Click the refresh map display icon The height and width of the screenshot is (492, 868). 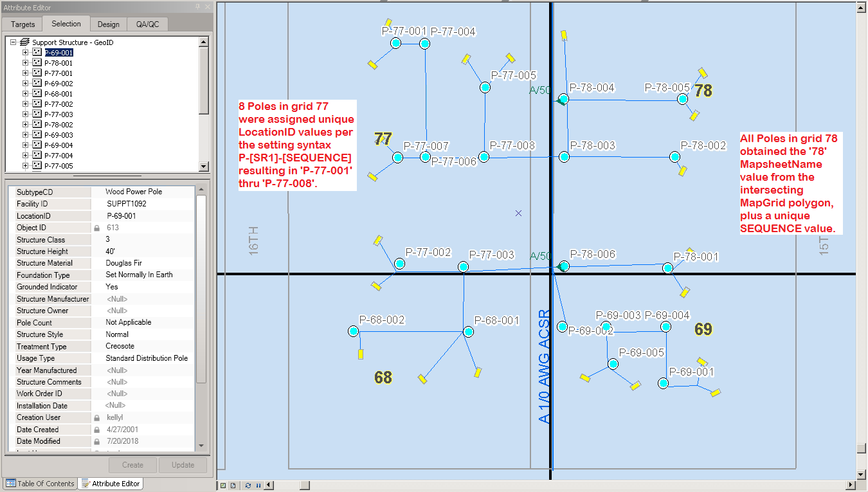click(x=248, y=486)
